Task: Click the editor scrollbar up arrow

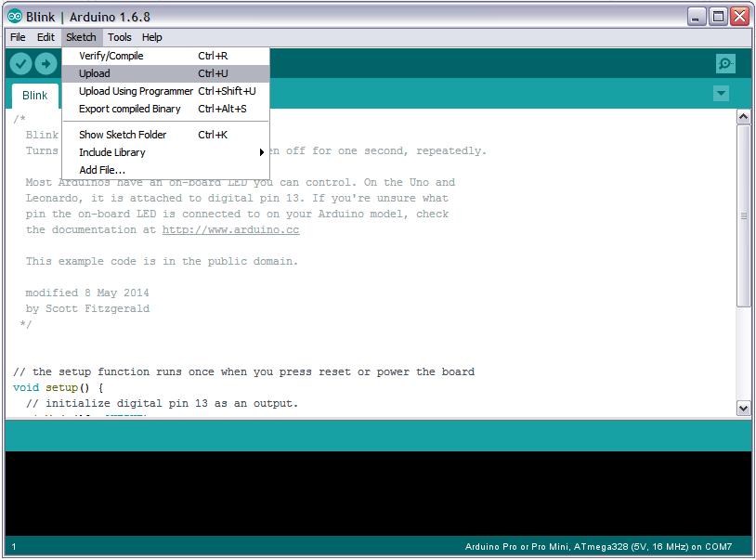Action: pyautogui.click(x=743, y=117)
